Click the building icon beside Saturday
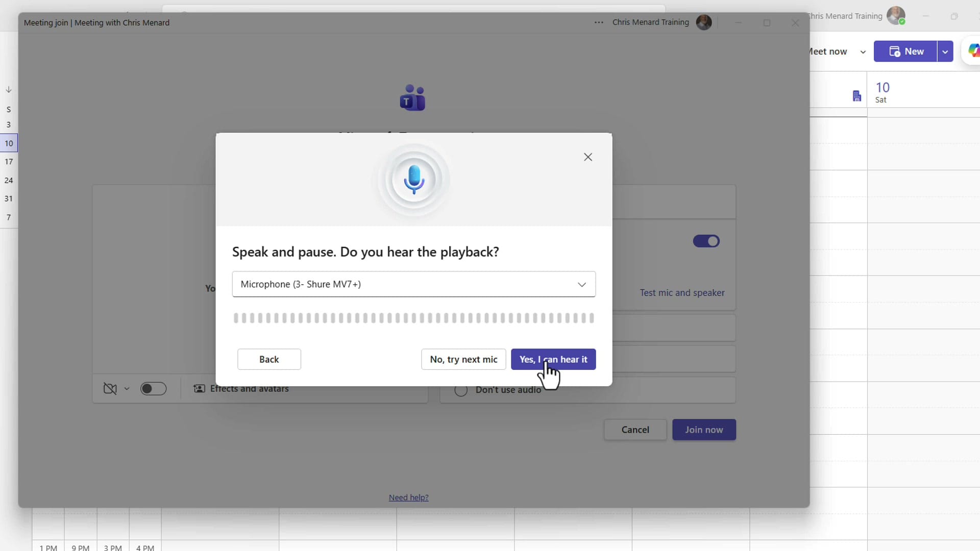Image resolution: width=980 pixels, height=551 pixels. pos(857,96)
